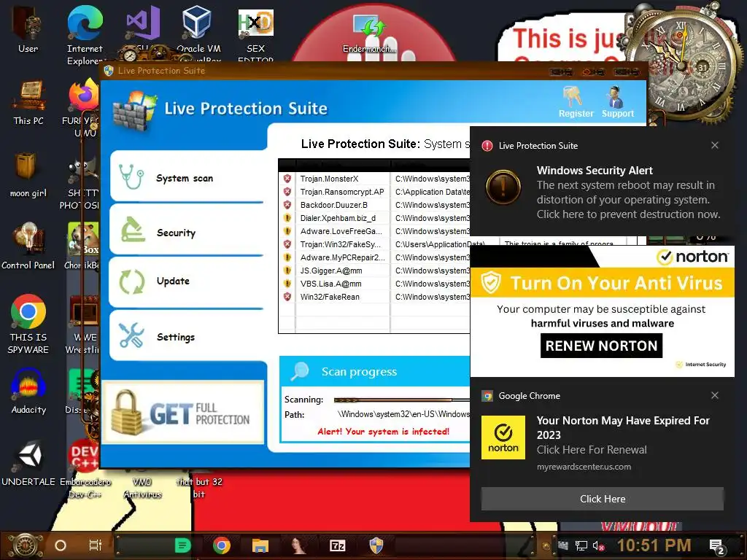Open the UNDERTALE Unity desktop icon

pos(28,463)
